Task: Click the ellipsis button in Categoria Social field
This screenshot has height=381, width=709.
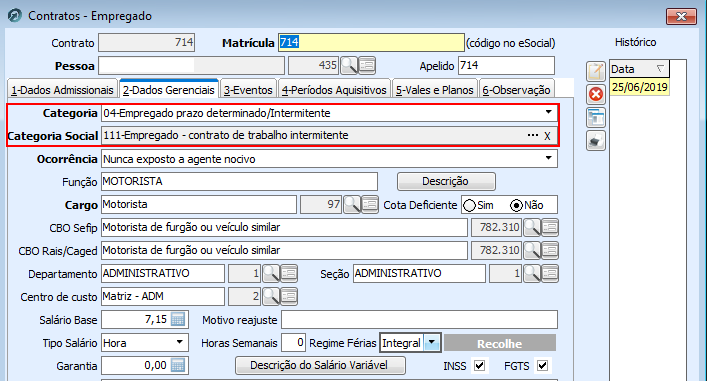Action: 533,136
